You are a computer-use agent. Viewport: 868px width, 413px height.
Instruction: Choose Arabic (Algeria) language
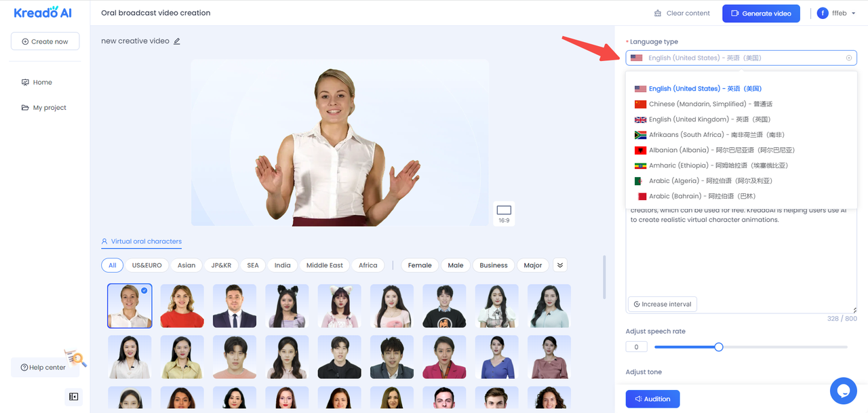[x=741, y=181]
